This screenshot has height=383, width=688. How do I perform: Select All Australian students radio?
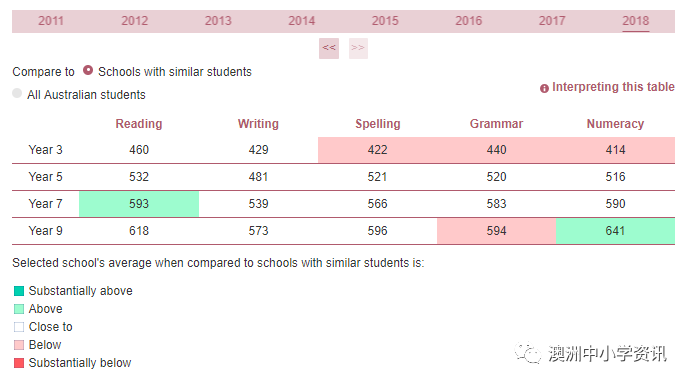tap(17, 93)
